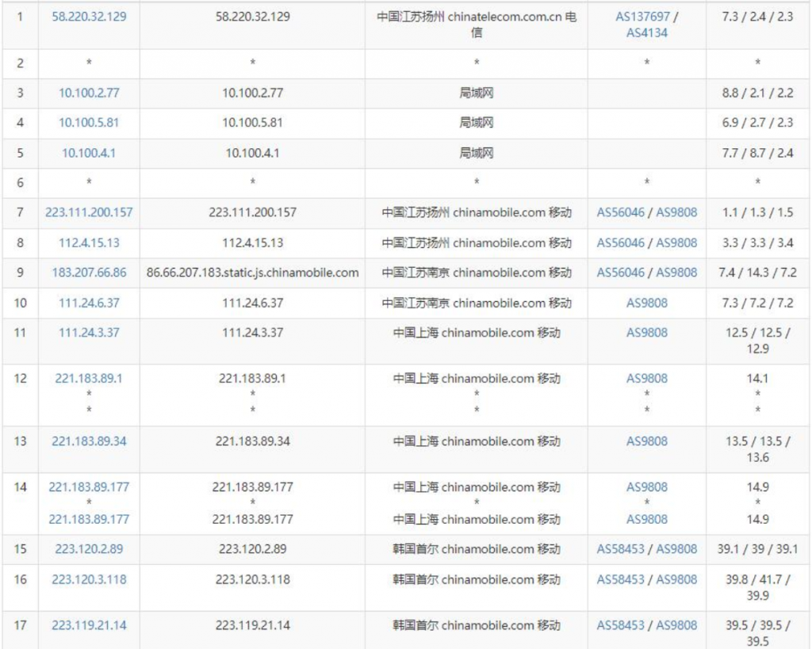
Task: Click the AS4134 link
Action: 646,32
